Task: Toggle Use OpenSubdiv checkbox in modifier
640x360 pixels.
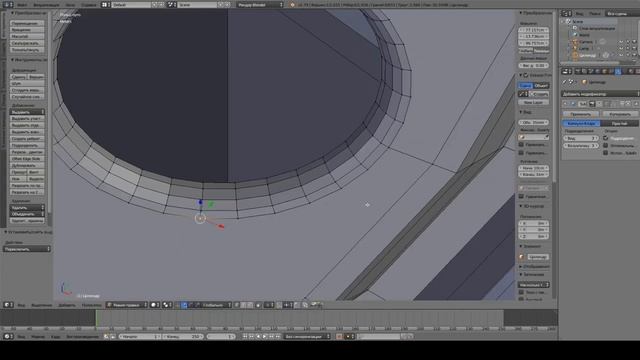Action: (x=606, y=153)
